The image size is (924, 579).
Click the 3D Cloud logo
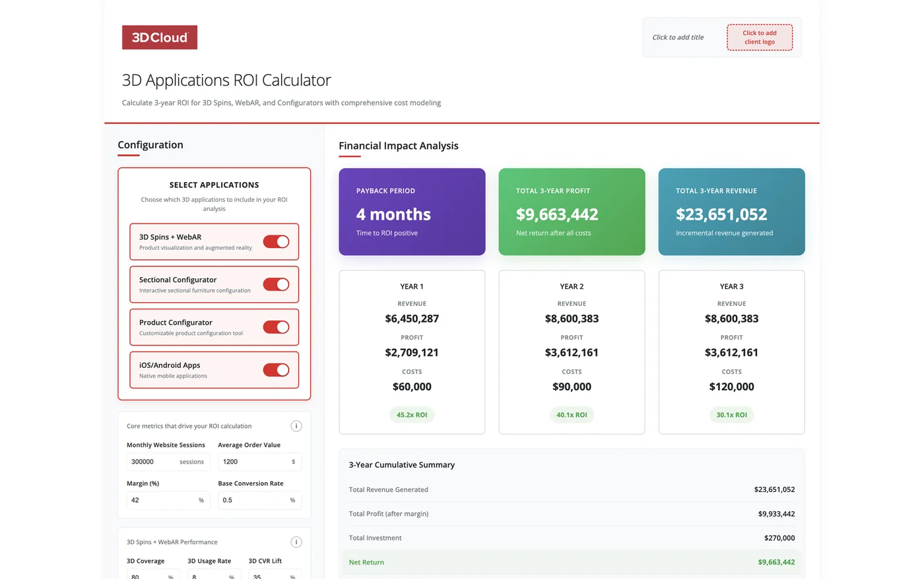tap(160, 38)
